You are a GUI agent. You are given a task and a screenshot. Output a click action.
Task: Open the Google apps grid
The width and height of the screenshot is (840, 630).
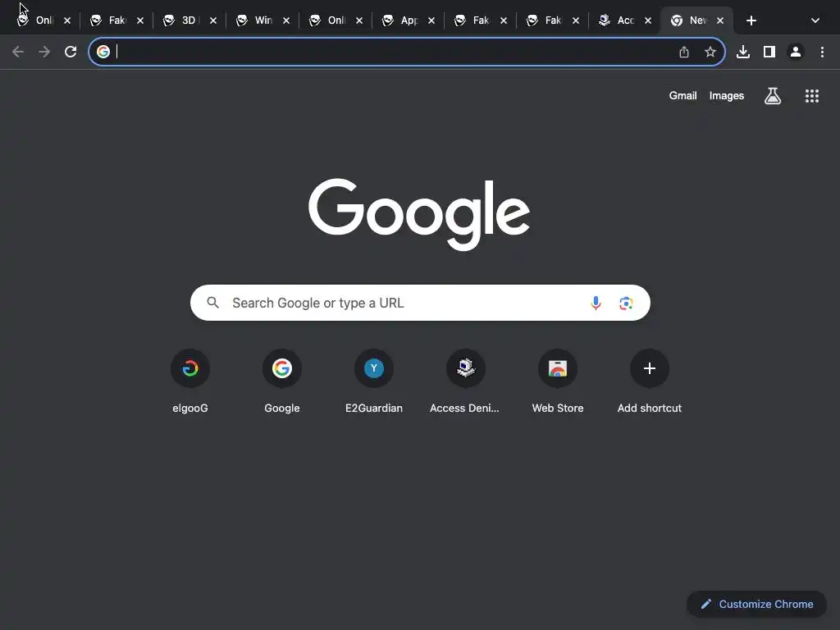point(812,96)
